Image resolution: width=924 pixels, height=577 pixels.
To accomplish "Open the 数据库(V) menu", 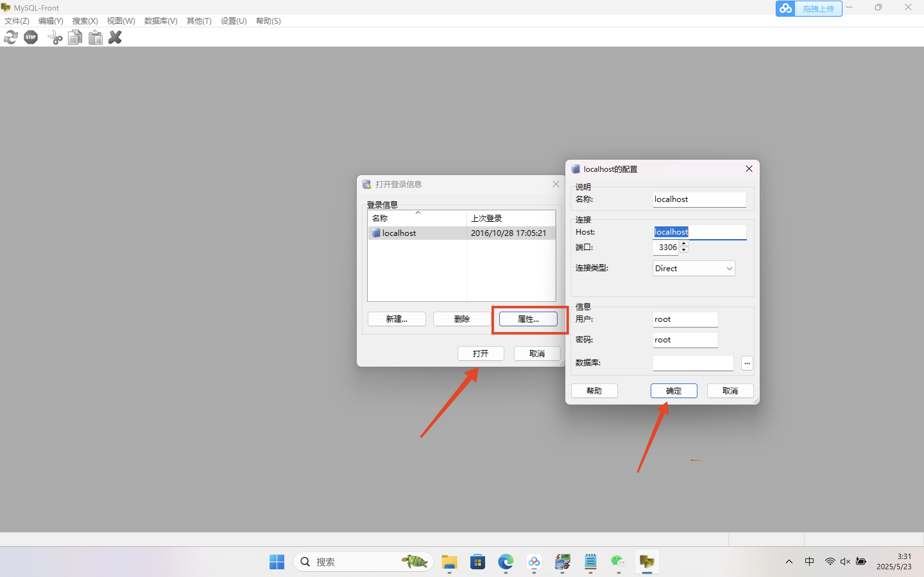I will point(161,21).
